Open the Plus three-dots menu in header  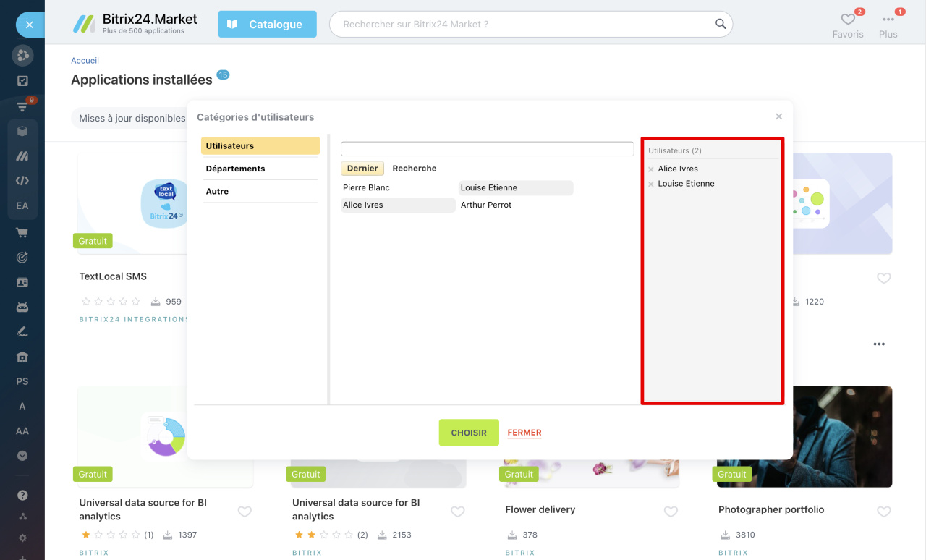point(888,25)
